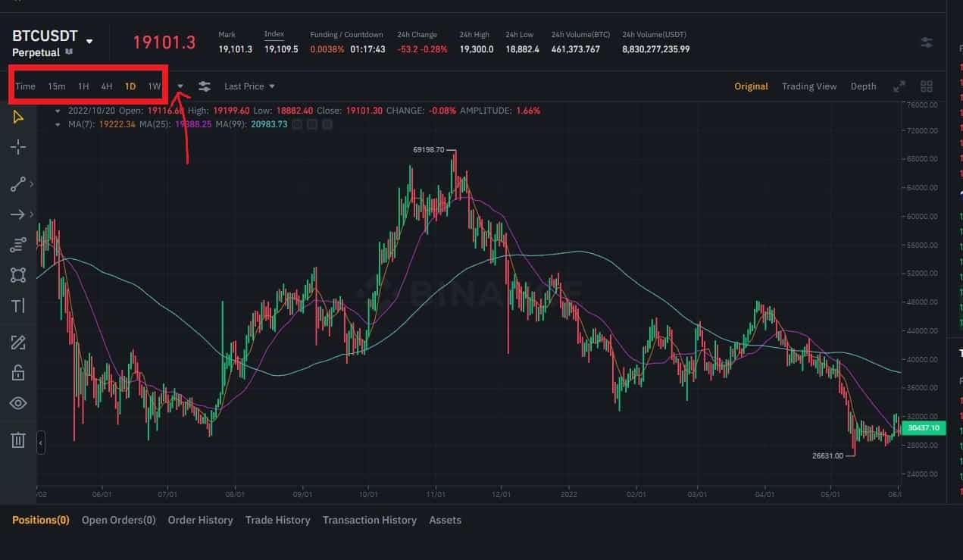The image size is (963, 560).
Task: Open the Order History tab
Action: (x=200, y=520)
